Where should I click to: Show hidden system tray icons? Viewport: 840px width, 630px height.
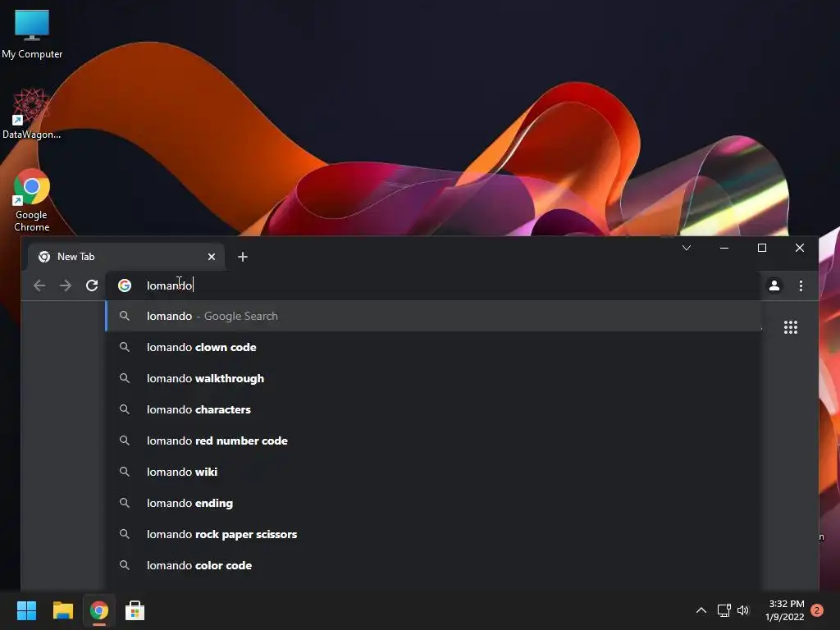coord(701,610)
